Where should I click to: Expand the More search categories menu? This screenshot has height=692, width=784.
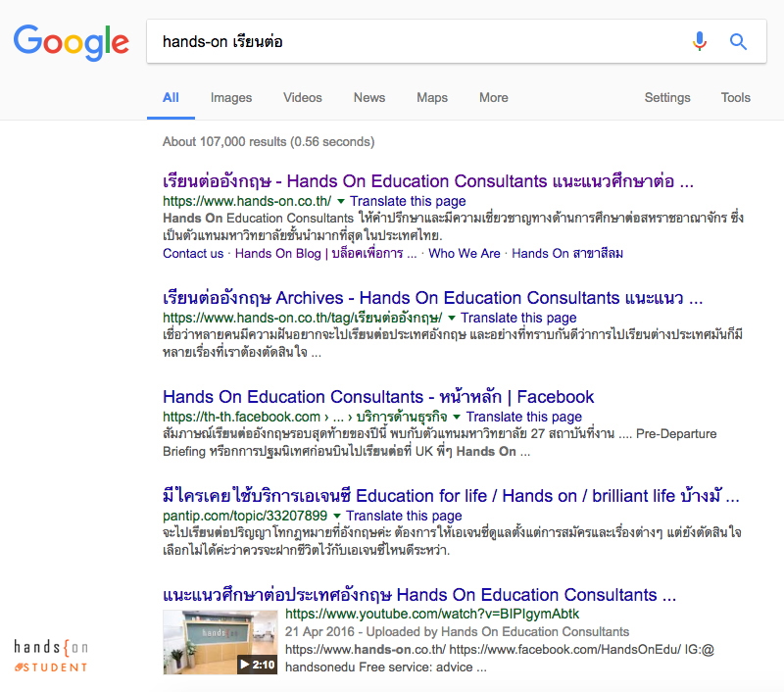click(494, 97)
